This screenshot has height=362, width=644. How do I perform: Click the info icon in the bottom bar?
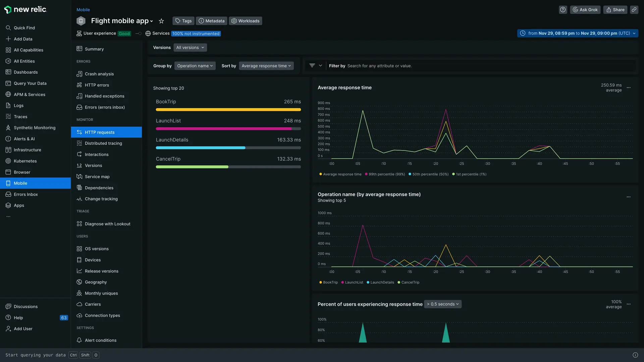(x=635, y=355)
